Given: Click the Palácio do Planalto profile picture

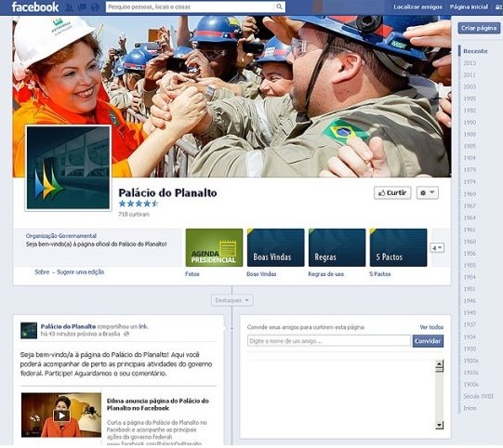Looking at the screenshot, I should [68, 167].
